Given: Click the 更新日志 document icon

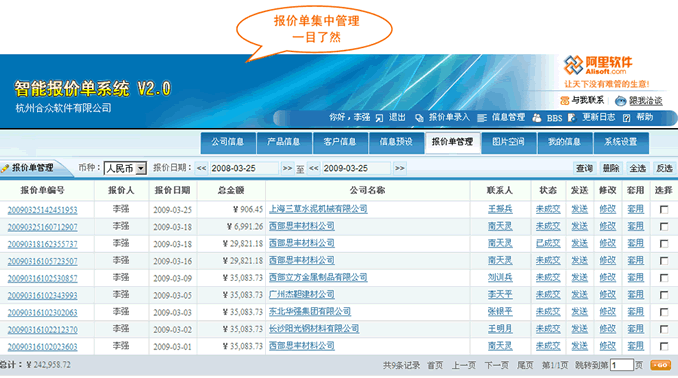Looking at the screenshot, I should 572,118.
